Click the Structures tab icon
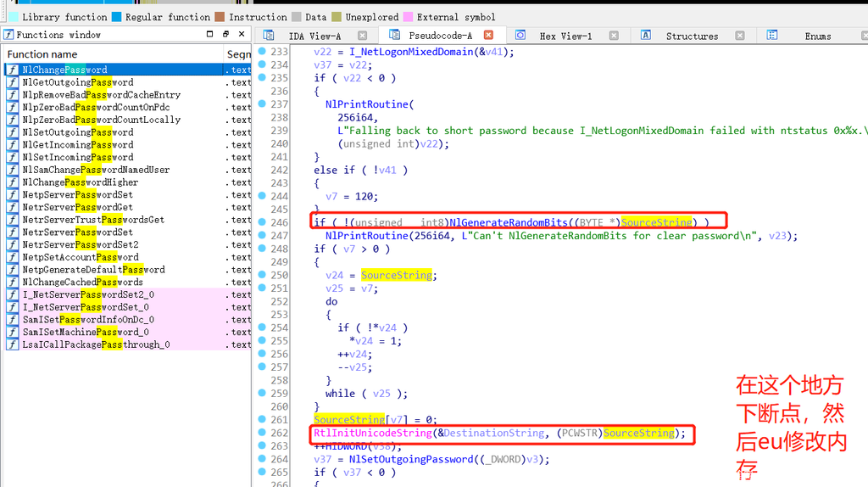Screen dimensions: 868x487 click(646, 36)
